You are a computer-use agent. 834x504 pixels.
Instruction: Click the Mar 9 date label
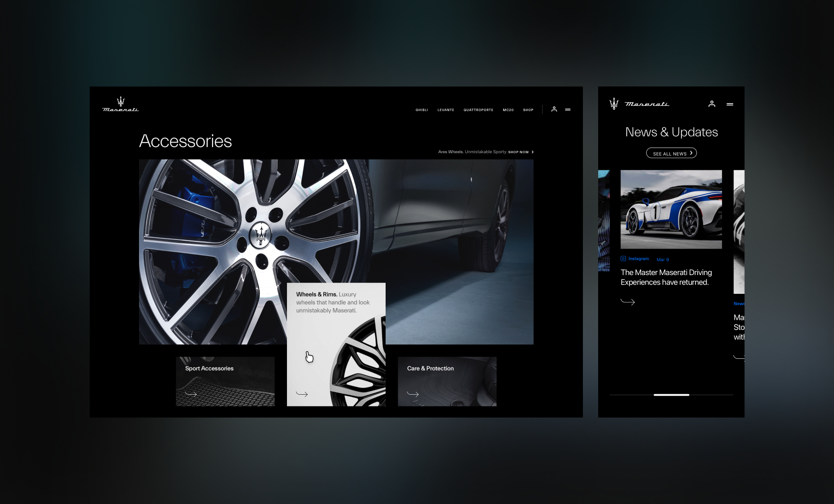pos(663,260)
